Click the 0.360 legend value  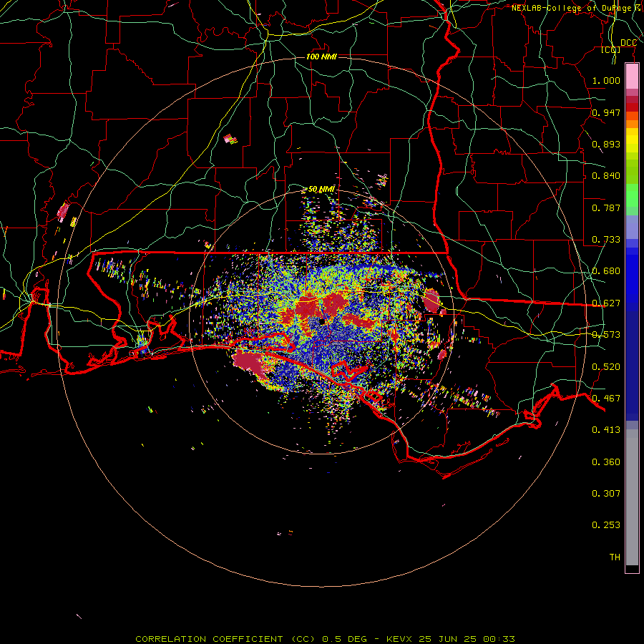pos(606,462)
